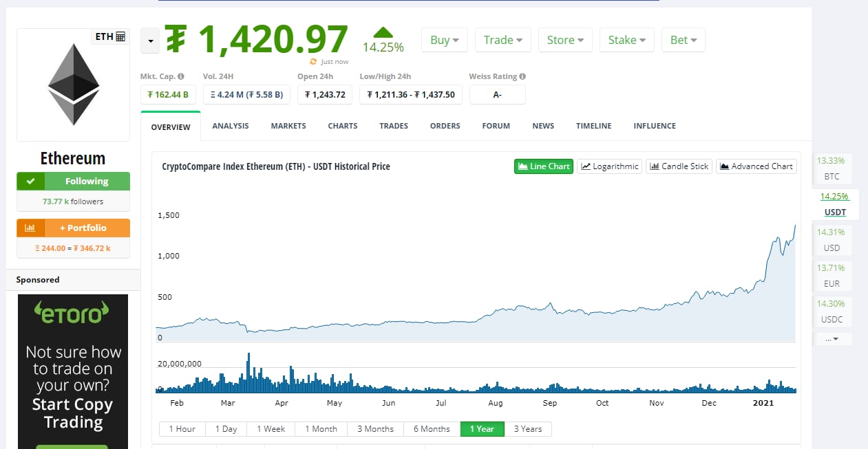868x449 pixels.
Task: Open the Store dropdown
Action: (x=565, y=40)
